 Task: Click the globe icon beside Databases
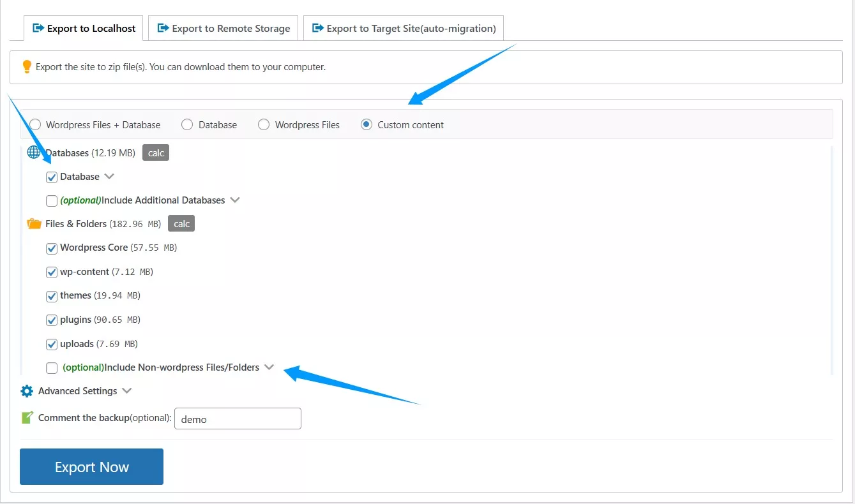(34, 152)
